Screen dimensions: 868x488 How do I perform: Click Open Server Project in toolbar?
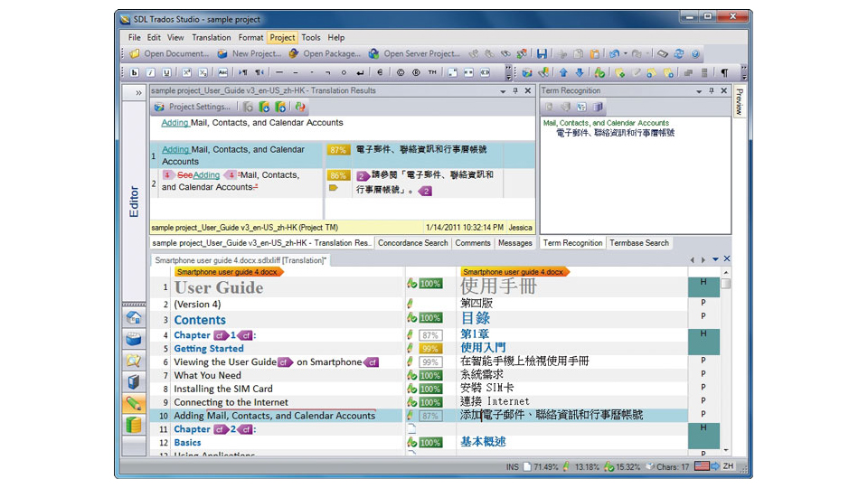click(x=415, y=53)
